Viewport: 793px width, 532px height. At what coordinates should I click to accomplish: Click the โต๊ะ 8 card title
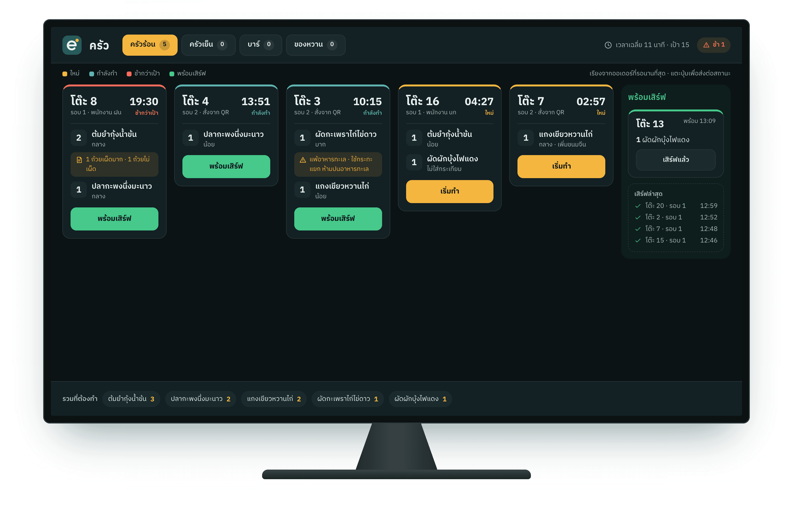click(x=84, y=101)
